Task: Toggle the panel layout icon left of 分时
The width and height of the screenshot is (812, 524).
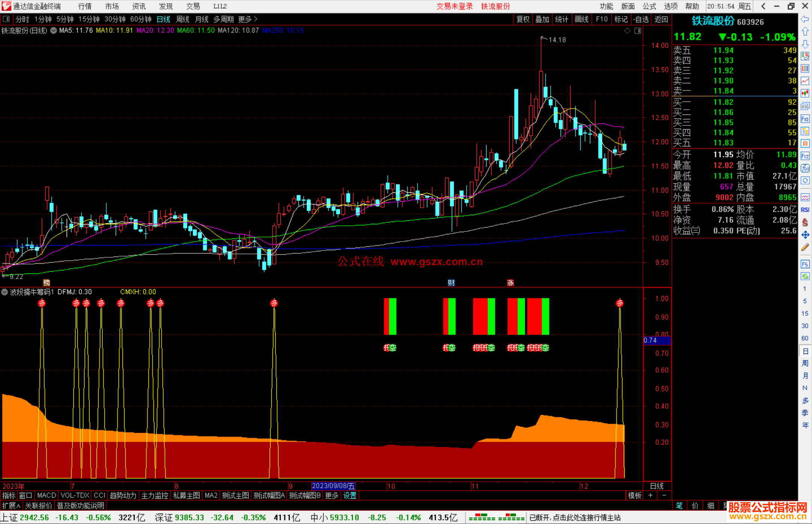Action: pyautogui.click(x=6, y=19)
